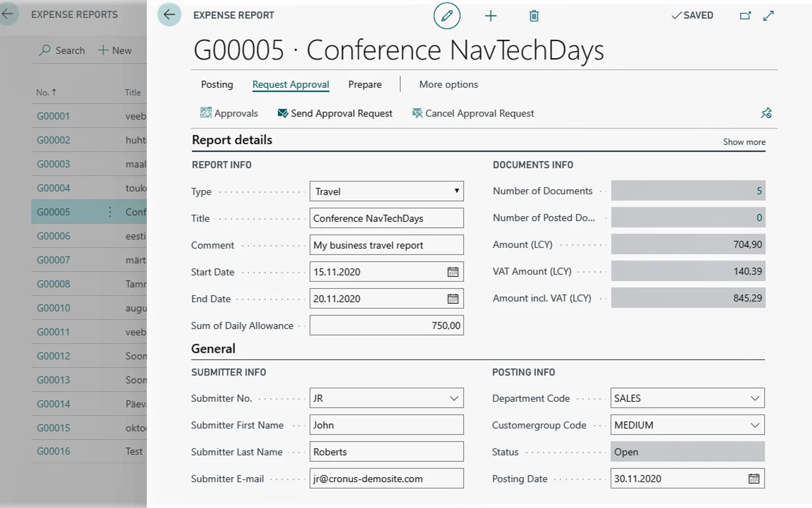812x508 pixels.
Task: Click Send Approval Request
Action: [x=335, y=113]
